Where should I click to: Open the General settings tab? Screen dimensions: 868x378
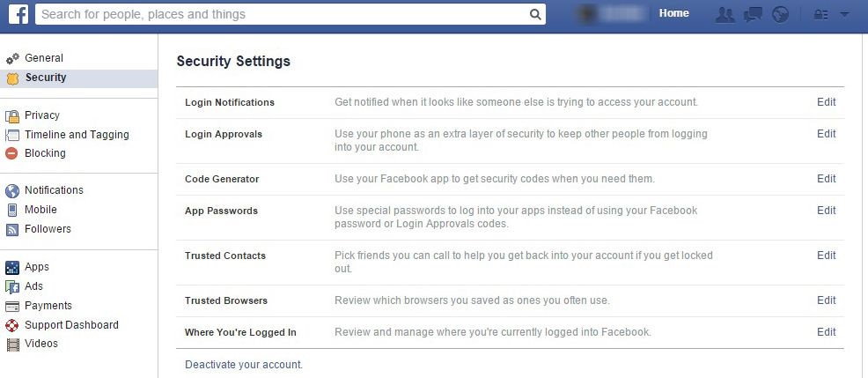(x=44, y=57)
